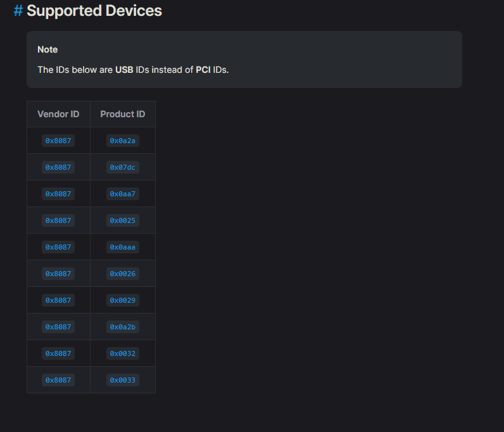Select product ID code 0x07dc
Screen dimensions: 504x432
(x=123, y=167)
